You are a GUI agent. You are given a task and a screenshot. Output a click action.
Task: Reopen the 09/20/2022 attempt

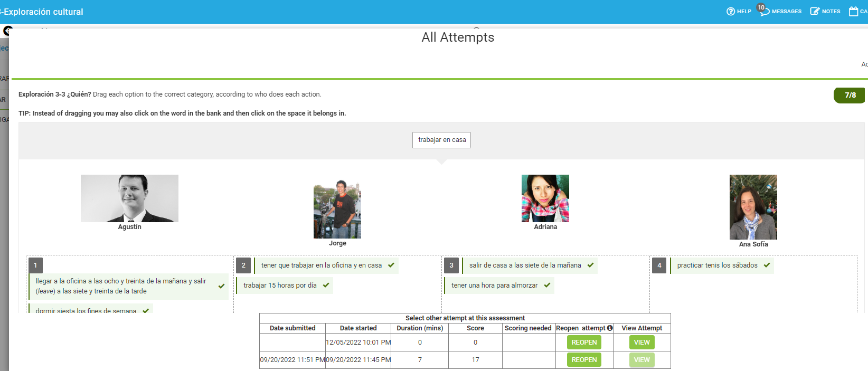pos(584,360)
